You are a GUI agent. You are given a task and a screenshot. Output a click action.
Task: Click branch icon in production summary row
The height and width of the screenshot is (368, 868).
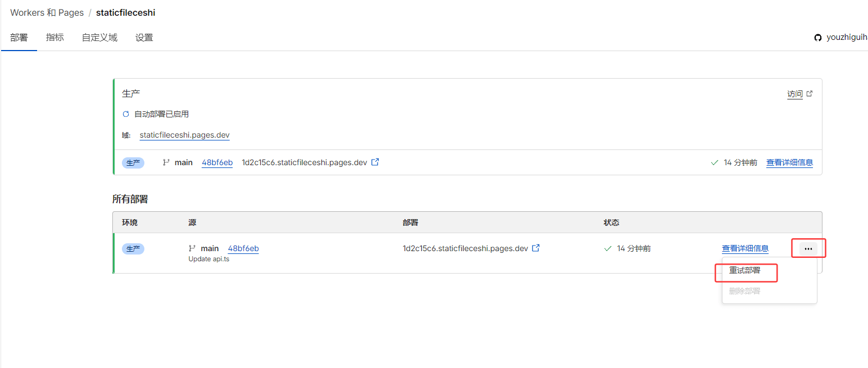(166, 162)
